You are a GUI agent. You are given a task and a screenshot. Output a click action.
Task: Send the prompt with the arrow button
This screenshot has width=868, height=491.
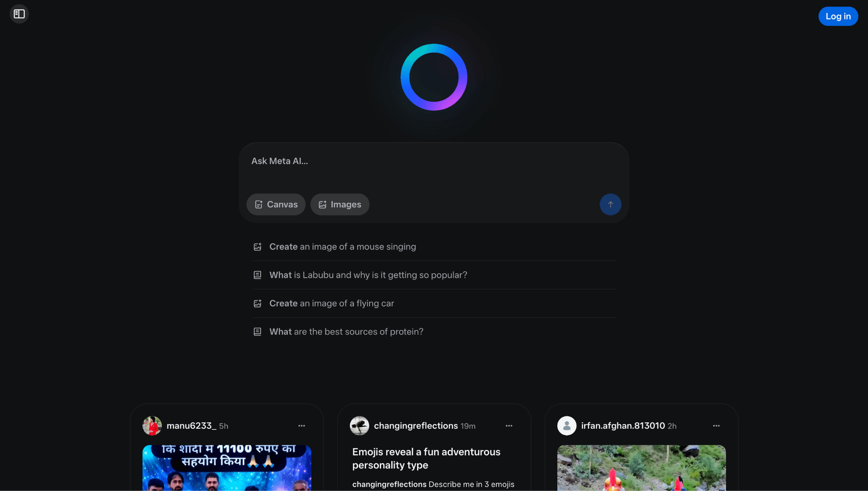[610, 204]
